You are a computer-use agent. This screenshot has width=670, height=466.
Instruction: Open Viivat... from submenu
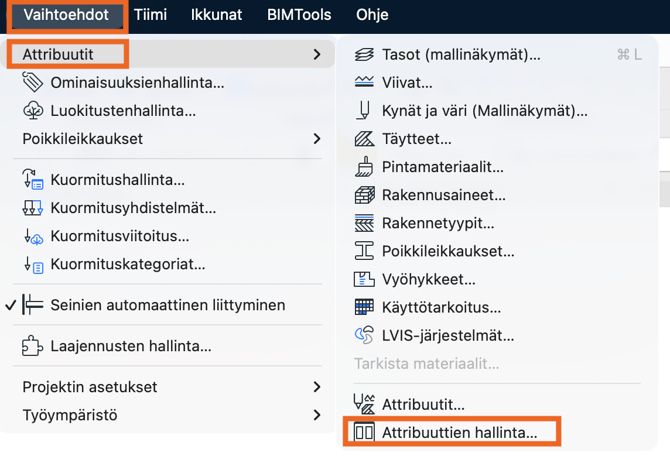[497, 82]
